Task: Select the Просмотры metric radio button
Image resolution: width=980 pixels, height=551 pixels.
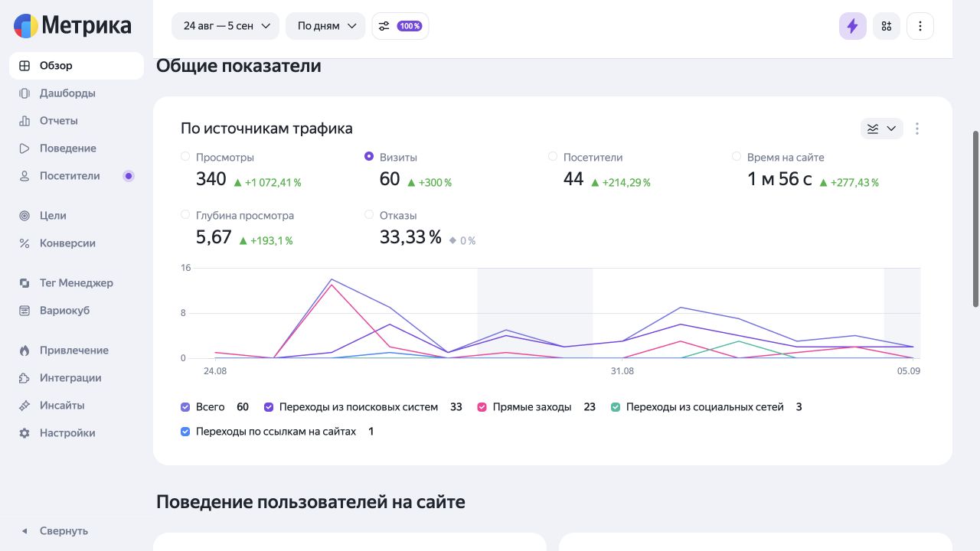Action: click(x=185, y=156)
